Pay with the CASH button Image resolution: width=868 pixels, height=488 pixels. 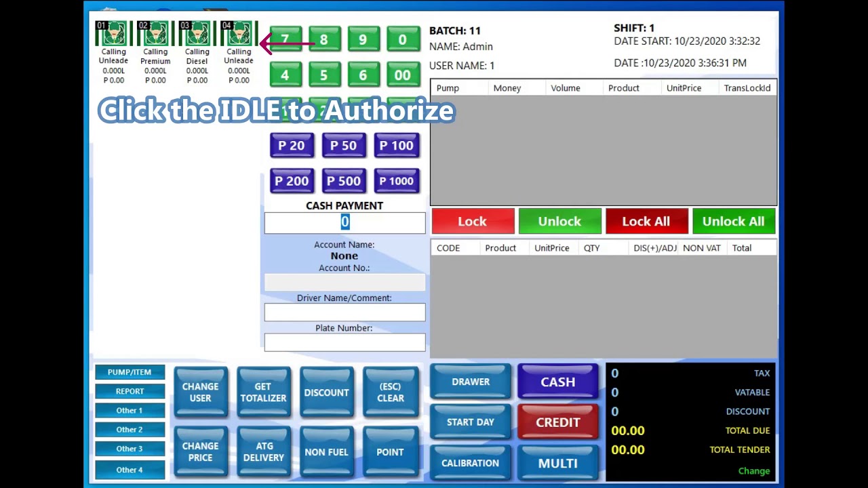[558, 382]
